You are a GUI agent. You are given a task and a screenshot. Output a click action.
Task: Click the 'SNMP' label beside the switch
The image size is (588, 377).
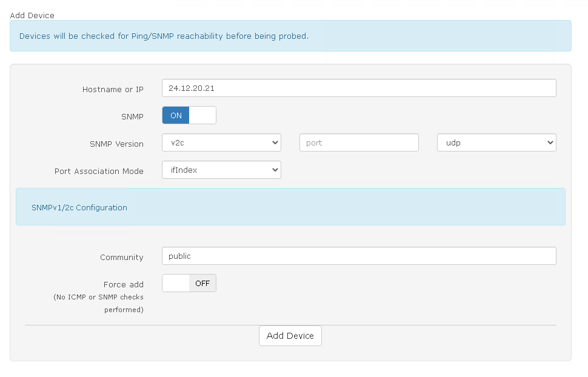click(132, 117)
